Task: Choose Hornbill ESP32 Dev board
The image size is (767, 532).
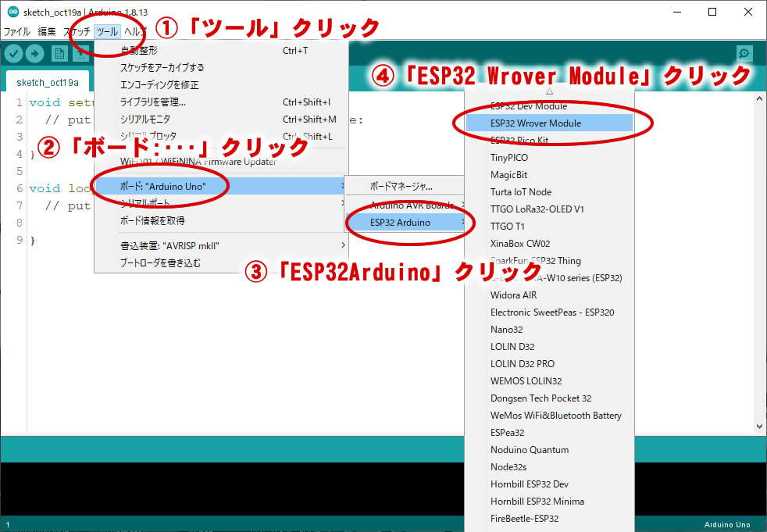Action: (549, 484)
